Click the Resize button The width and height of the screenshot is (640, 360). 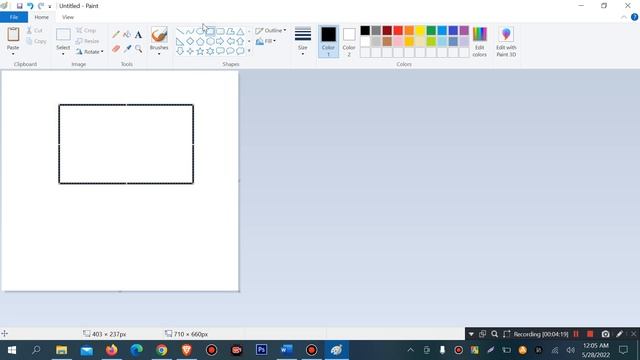coord(87,41)
